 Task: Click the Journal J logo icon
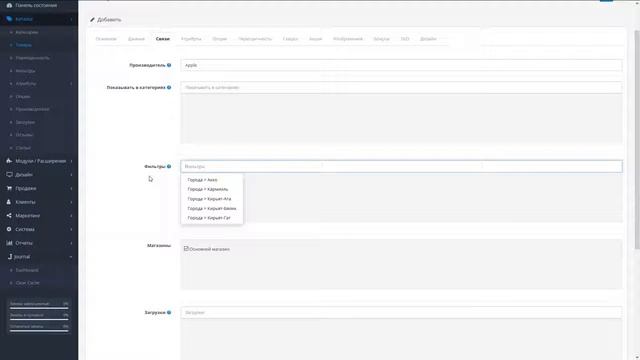point(9,256)
